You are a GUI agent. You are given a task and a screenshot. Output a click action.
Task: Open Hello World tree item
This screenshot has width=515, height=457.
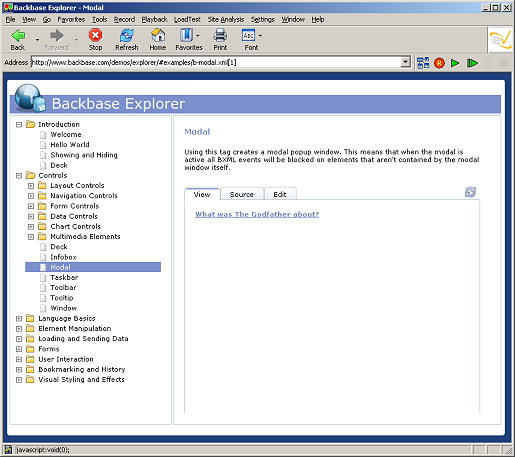pos(70,145)
